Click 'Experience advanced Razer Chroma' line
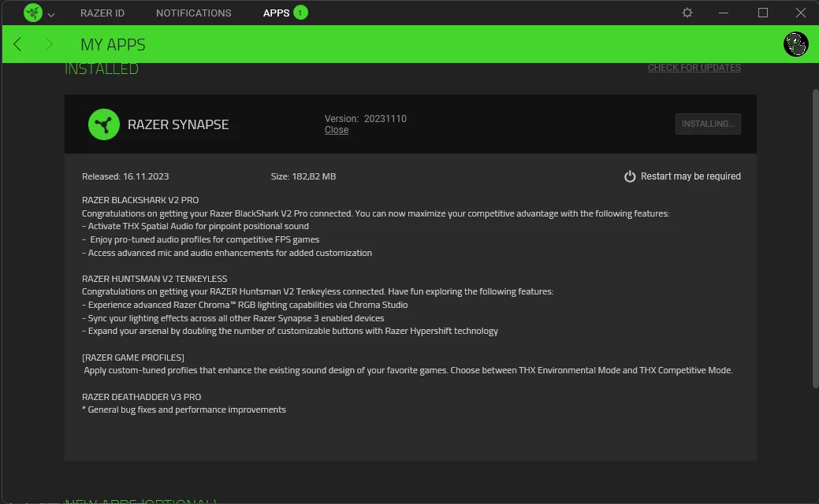 point(244,305)
